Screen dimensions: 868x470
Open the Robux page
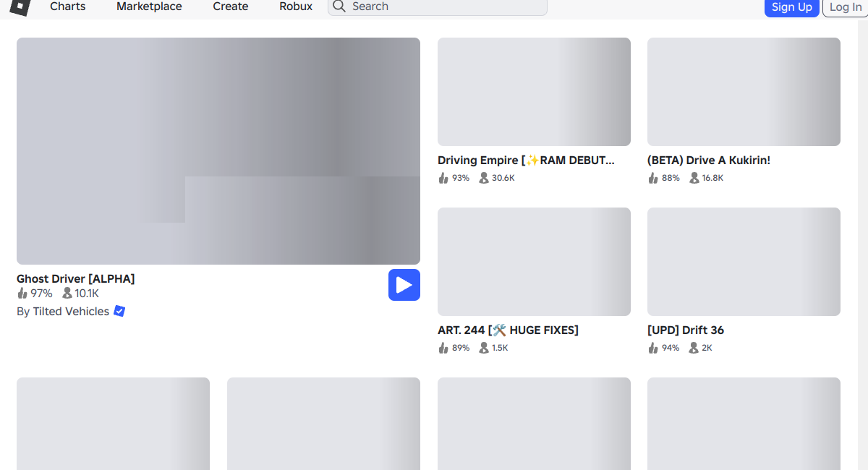tap(296, 7)
